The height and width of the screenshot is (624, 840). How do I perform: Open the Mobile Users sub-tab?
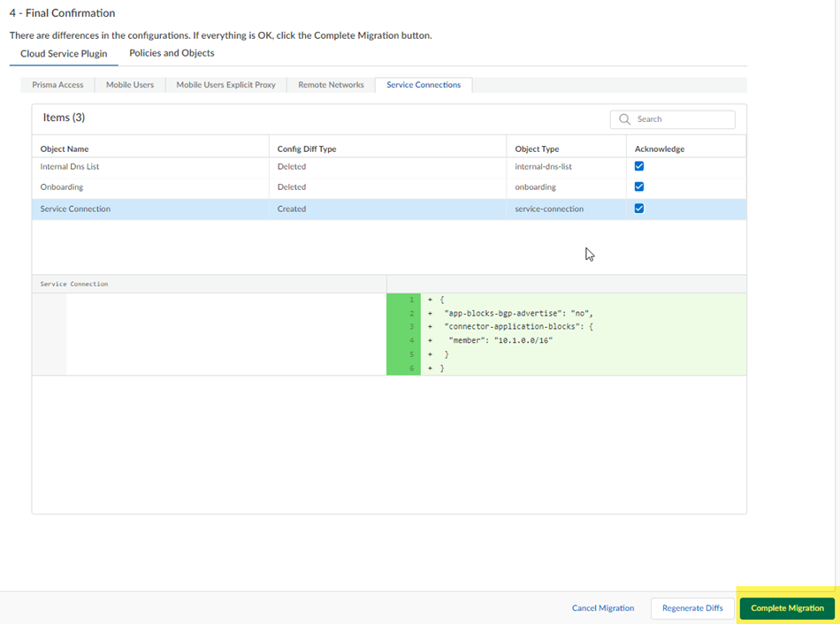130,85
